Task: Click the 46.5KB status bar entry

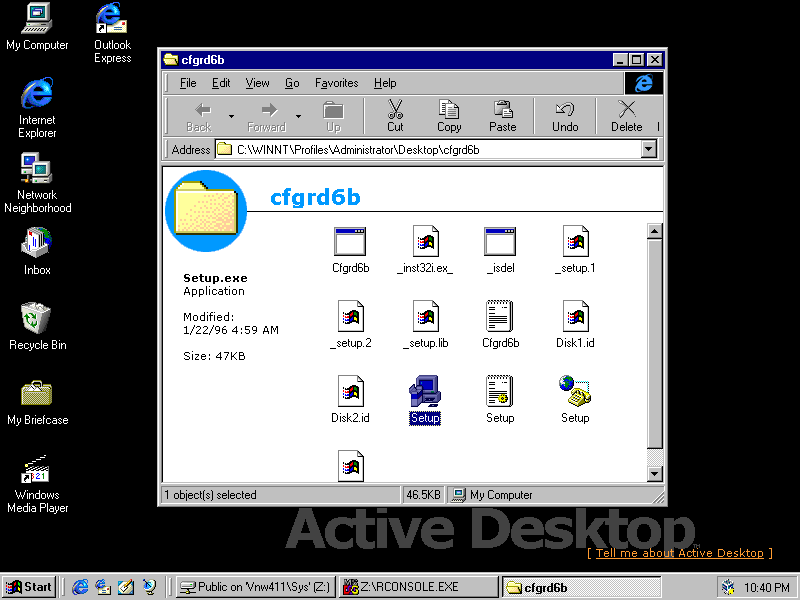Action: coord(423,494)
